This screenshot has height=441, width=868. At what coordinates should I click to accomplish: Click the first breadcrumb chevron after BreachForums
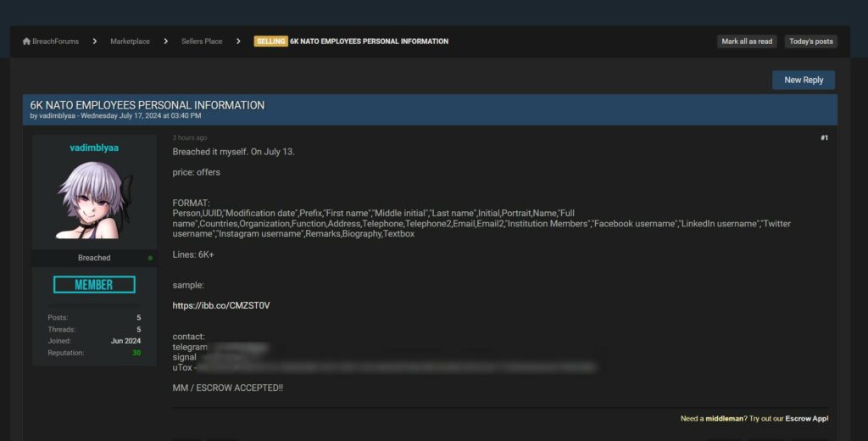pyautogui.click(x=95, y=42)
